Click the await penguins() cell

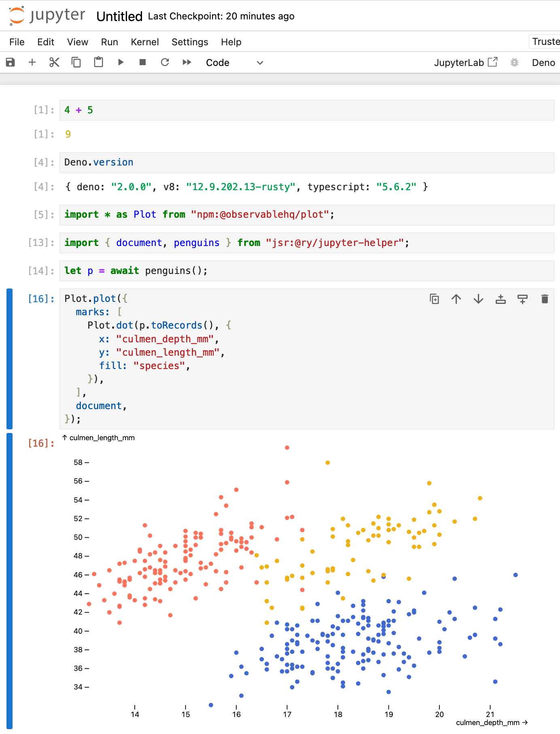click(x=307, y=271)
